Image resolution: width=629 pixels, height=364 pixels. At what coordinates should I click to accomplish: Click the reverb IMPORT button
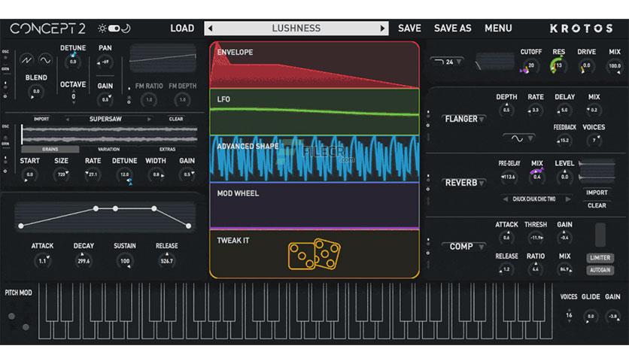coord(597,193)
